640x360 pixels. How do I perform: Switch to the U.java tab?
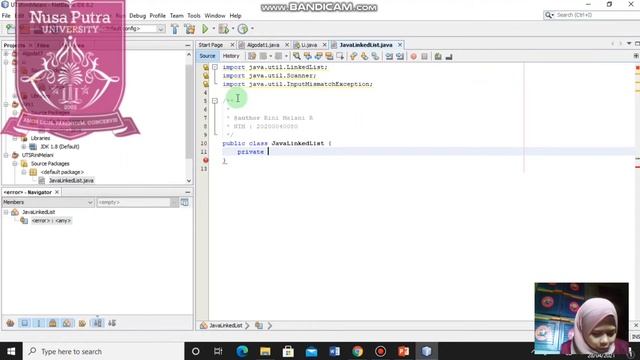(309, 45)
